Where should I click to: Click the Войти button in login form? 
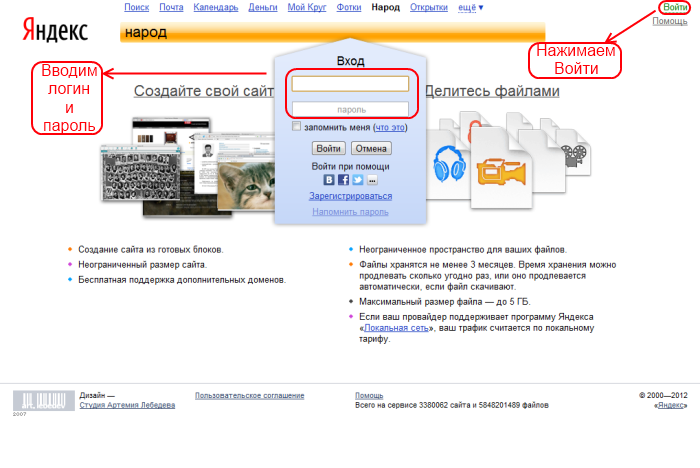coord(329,148)
